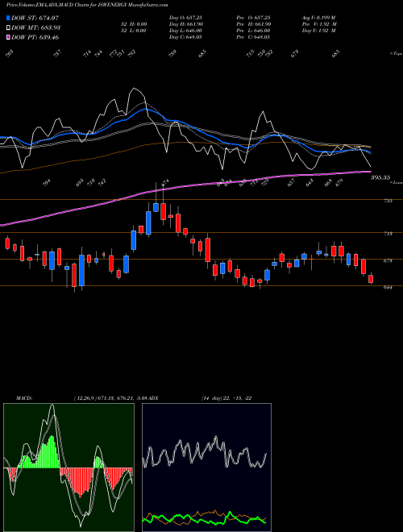Click the 'MACD:' panel label
The width and height of the screenshot is (403, 532).
pyautogui.click(x=23, y=398)
